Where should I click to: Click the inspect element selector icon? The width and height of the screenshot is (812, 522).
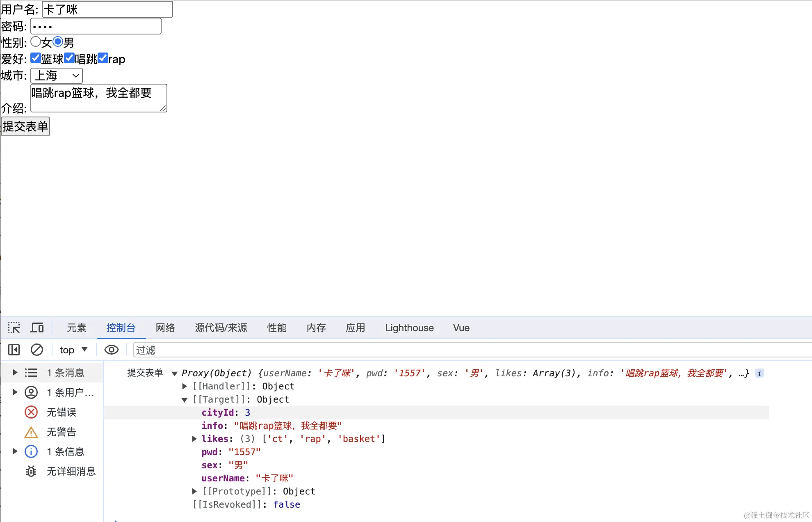14,327
